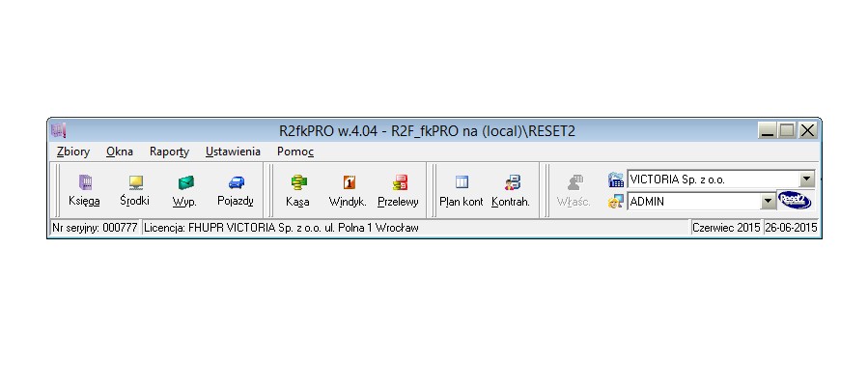Open the Kasa cash module
868x387 pixels.
click(x=297, y=190)
